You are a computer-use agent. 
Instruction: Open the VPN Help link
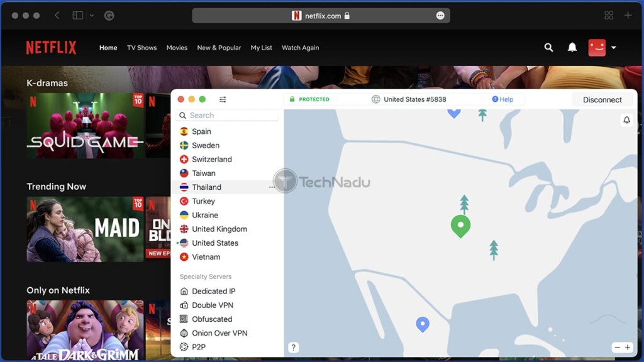pyautogui.click(x=502, y=99)
